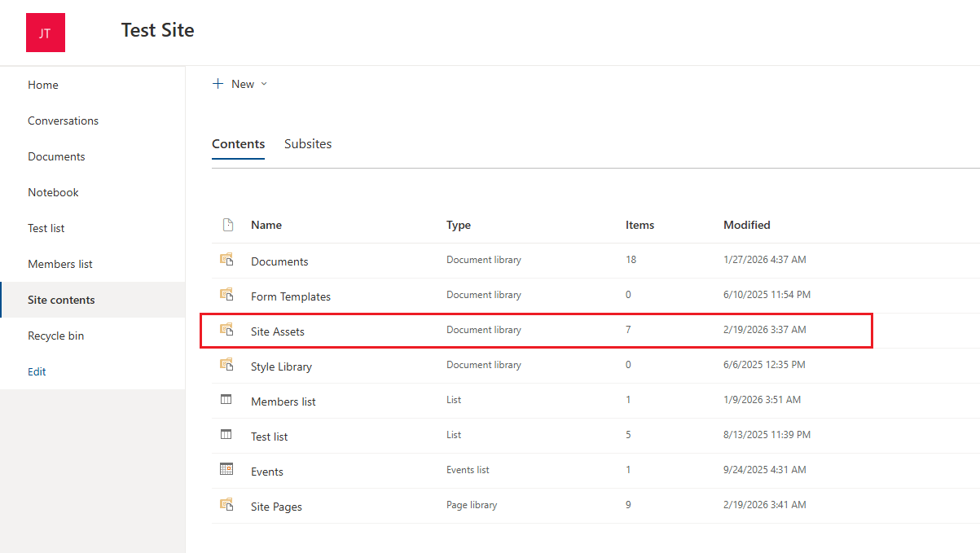Click the red JT site logo
This screenshot has width=980, height=553.
[46, 33]
